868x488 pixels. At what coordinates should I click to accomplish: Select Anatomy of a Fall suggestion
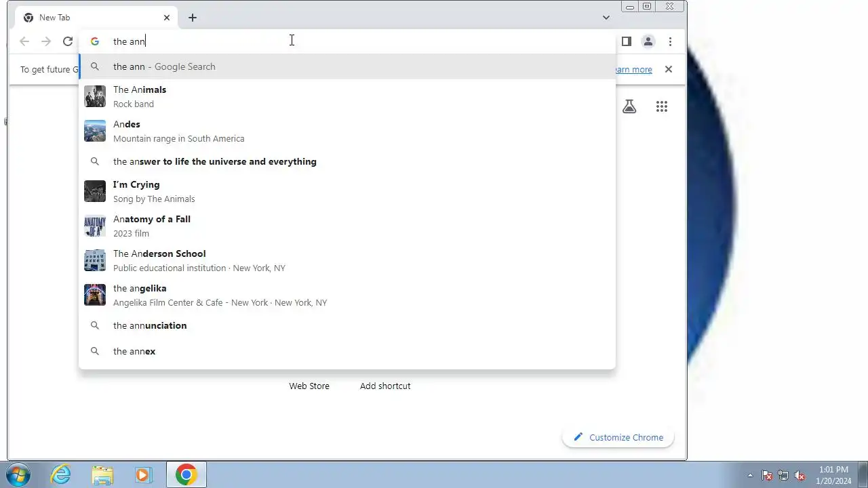[x=347, y=226]
